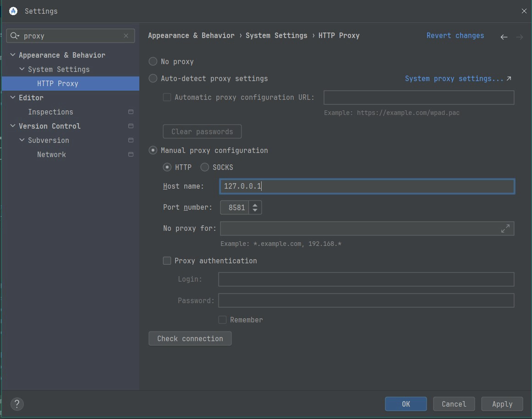Collapse the System Settings node
Image resolution: width=532 pixels, height=419 pixels.
[22, 69]
